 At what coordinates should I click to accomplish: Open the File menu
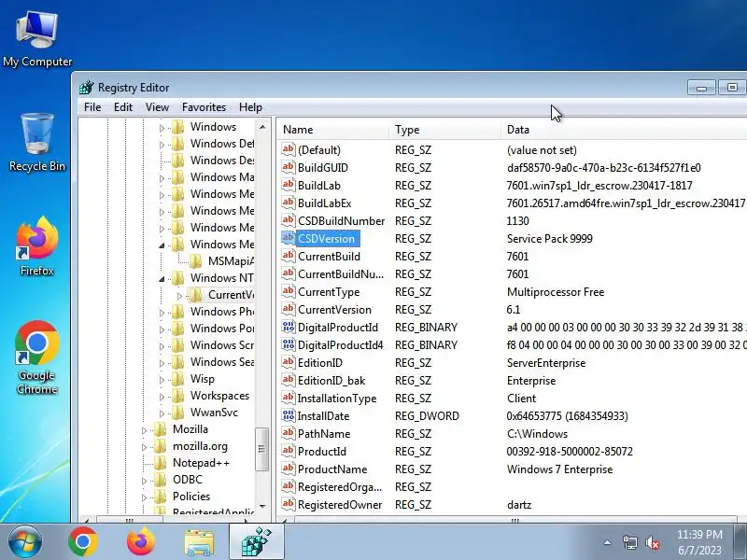(92, 107)
